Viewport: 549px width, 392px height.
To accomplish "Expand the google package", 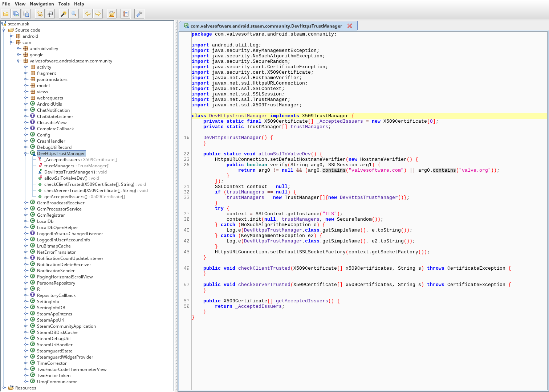I will [19, 55].
